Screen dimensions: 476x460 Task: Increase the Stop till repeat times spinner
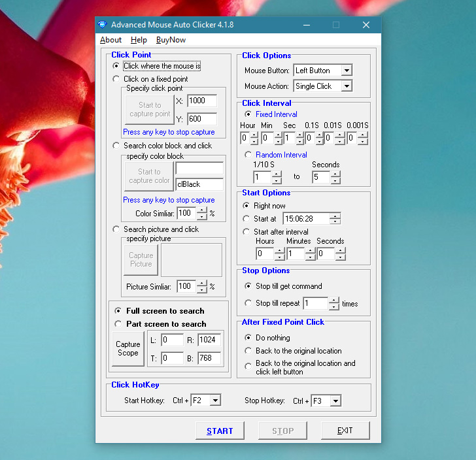pyautogui.click(x=334, y=300)
